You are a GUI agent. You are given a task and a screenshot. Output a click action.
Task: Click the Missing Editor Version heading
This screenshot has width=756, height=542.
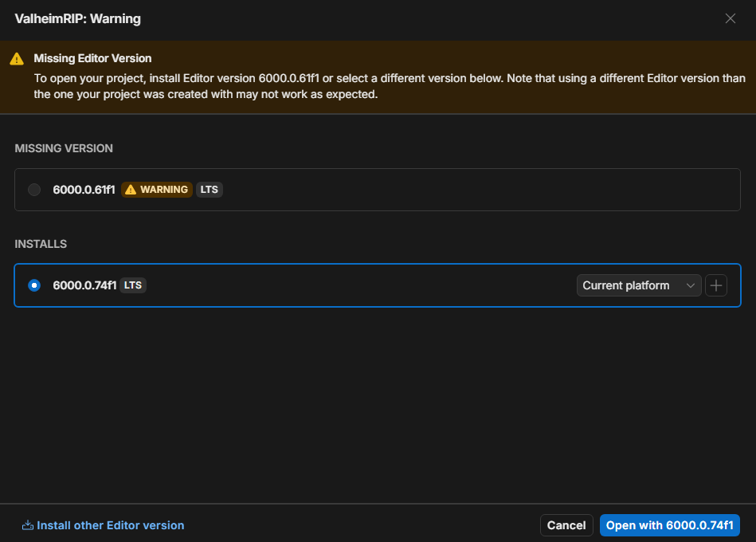[x=92, y=58]
